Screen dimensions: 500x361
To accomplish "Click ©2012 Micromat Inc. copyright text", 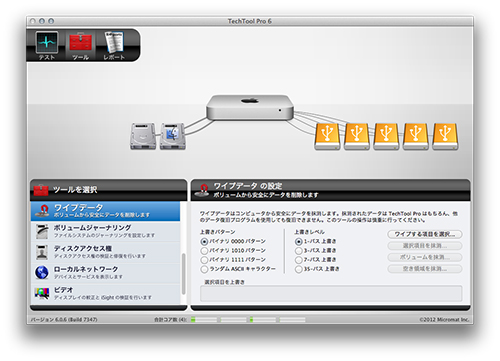I will click(444, 320).
